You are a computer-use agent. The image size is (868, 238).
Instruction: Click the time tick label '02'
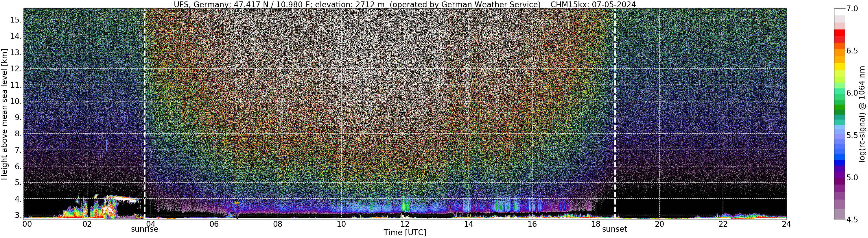click(x=87, y=224)
